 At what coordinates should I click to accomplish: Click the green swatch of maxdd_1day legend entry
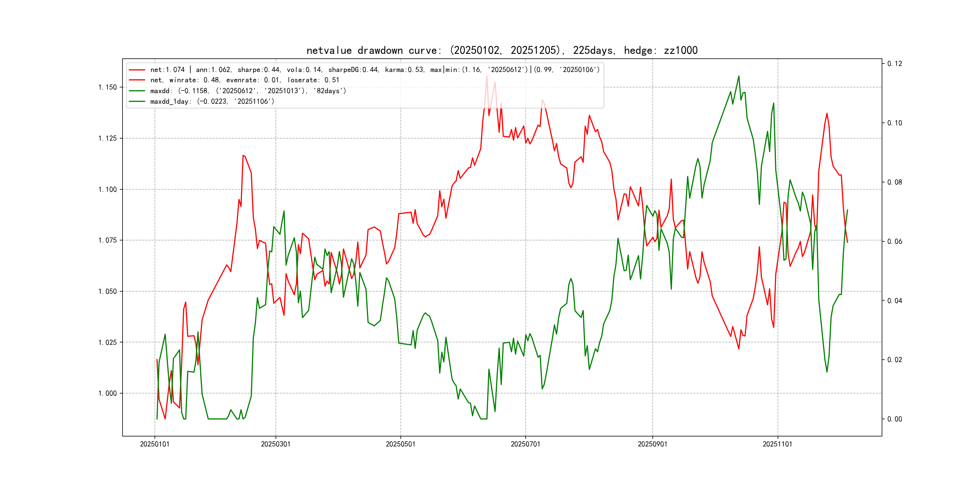point(137,102)
